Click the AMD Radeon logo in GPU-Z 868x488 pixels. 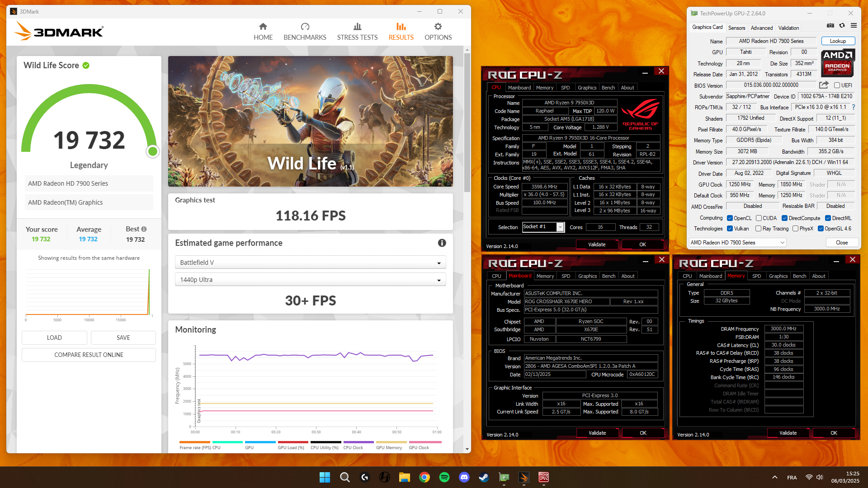pyautogui.click(x=838, y=63)
